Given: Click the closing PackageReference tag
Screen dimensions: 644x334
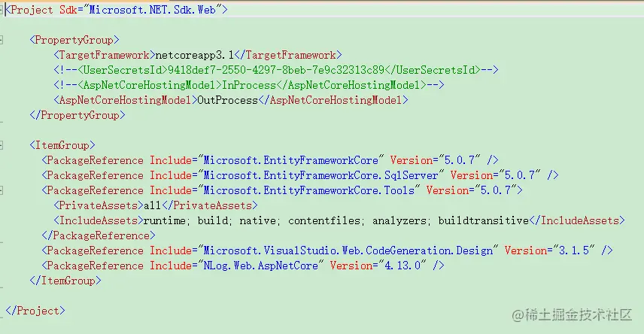Looking at the screenshot, I should [x=99, y=235].
